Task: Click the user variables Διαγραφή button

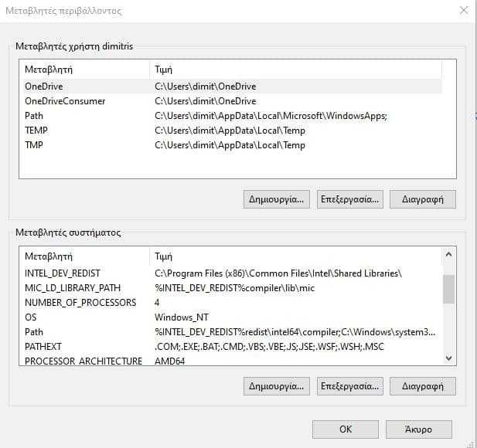Action: point(423,199)
